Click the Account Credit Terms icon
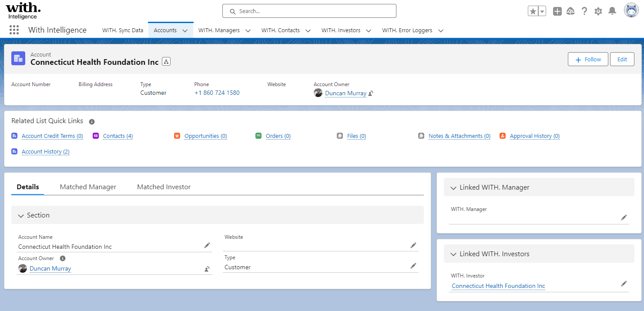Viewport: 644px width, 311px height. click(x=14, y=136)
